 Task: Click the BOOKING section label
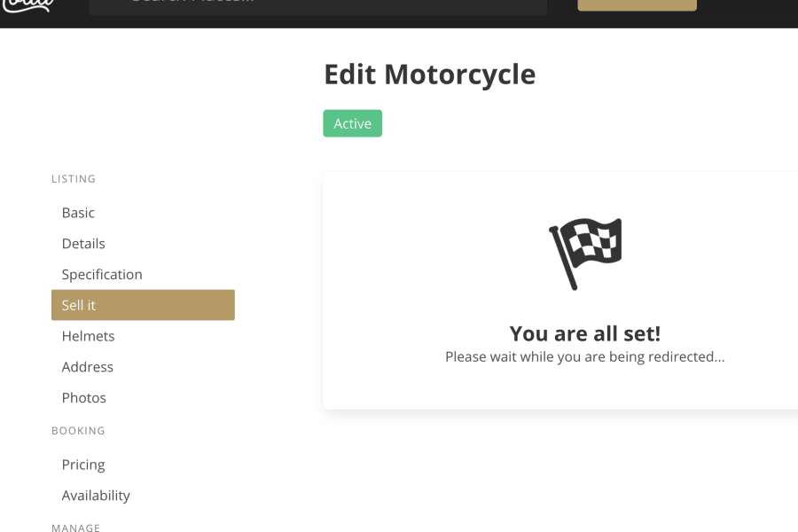pyautogui.click(x=78, y=431)
